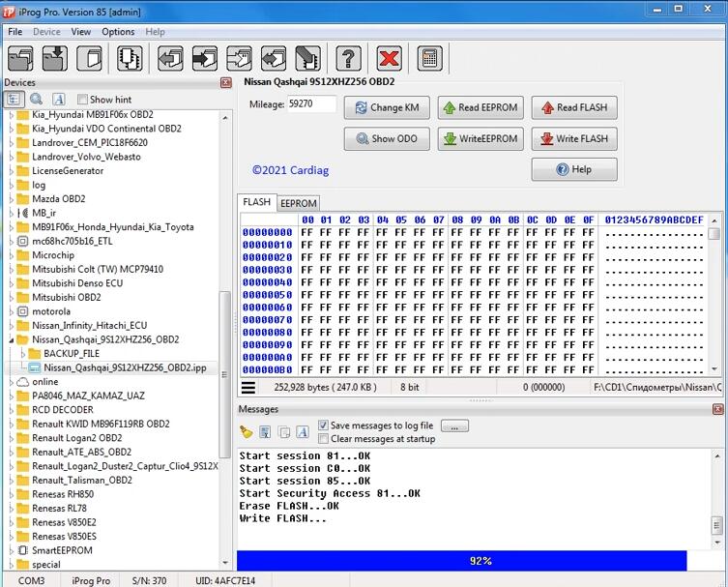Open the calculator toolbar icon

pyautogui.click(x=429, y=59)
